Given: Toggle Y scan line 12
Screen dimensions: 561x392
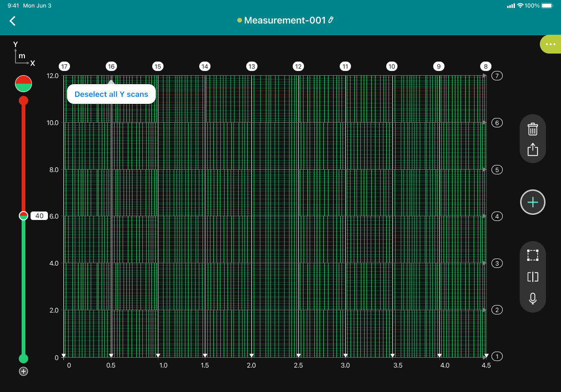Looking at the screenshot, I should pos(298,66).
